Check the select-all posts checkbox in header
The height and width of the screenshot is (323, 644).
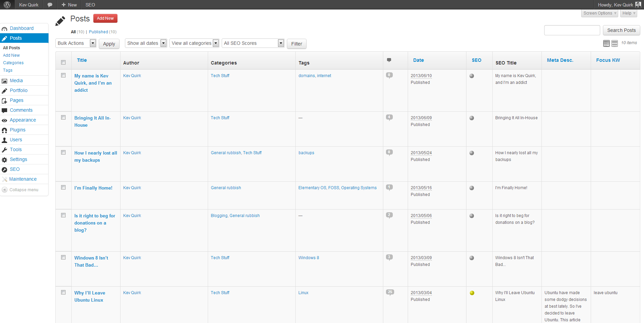pos(63,62)
